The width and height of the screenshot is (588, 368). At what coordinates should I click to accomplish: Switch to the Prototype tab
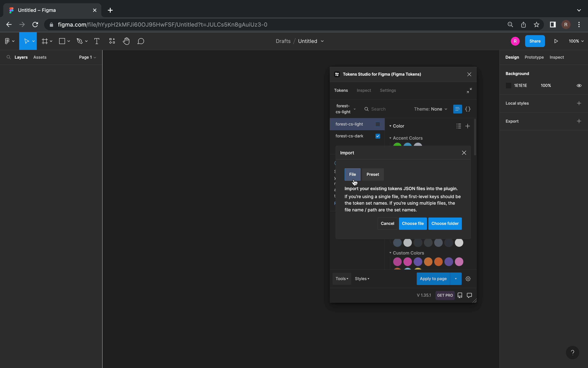pyautogui.click(x=534, y=57)
